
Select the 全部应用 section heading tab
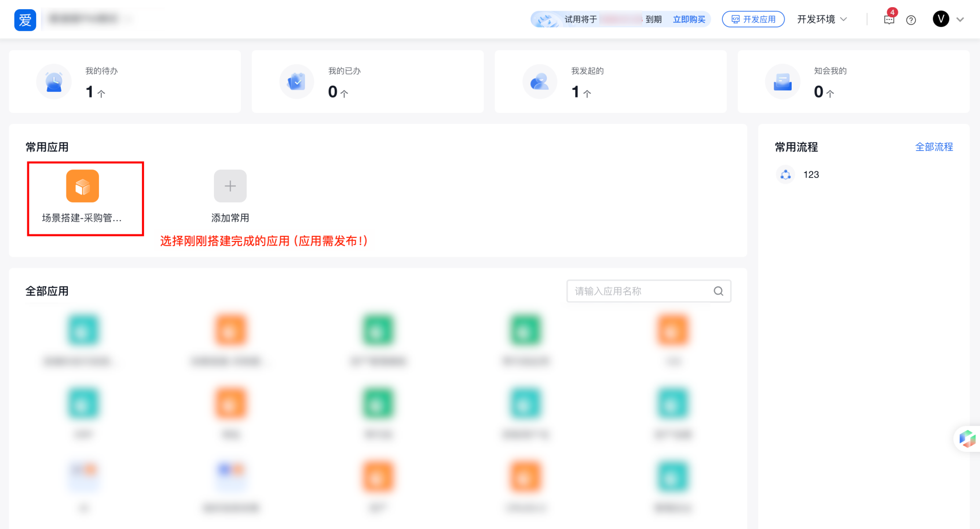pos(47,291)
